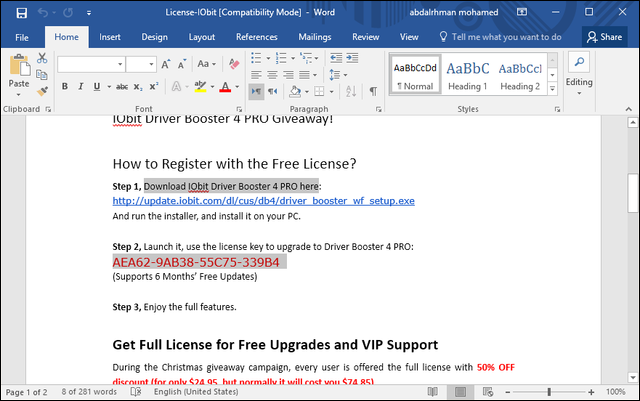Image resolution: width=640 pixels, height=401 pixels.
Task: Clear all formatting
Action: pos(234,64)
